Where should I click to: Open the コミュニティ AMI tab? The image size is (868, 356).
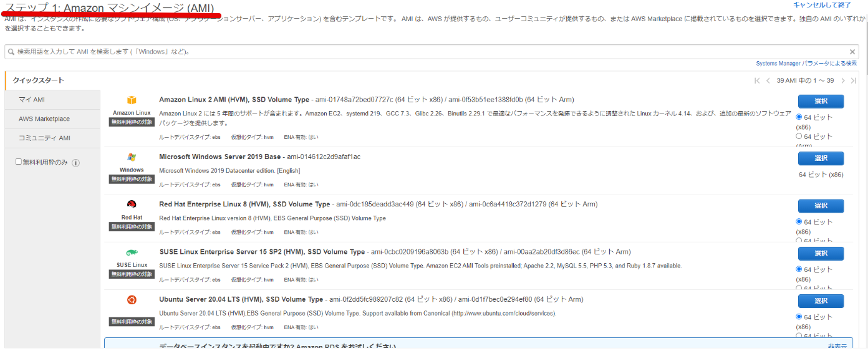[x=52, y=138]
